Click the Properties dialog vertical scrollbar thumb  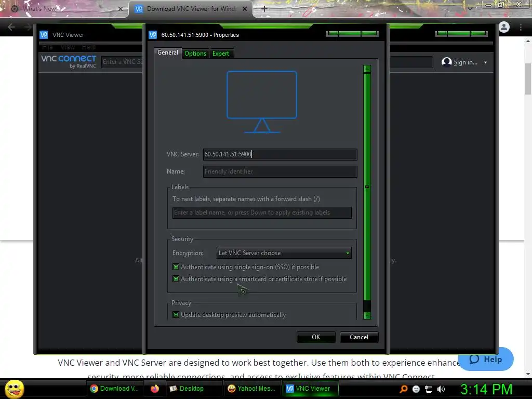coord(367,187)
